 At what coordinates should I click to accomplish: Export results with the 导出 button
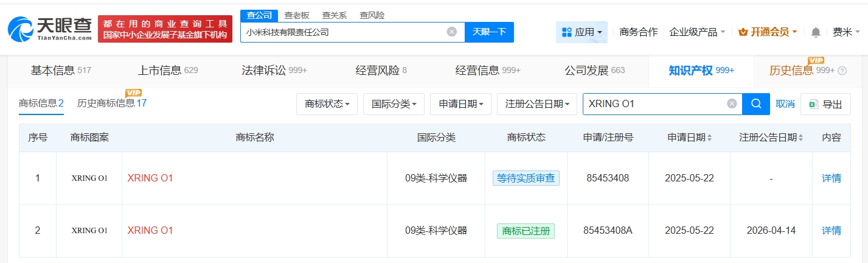(825, 104)
